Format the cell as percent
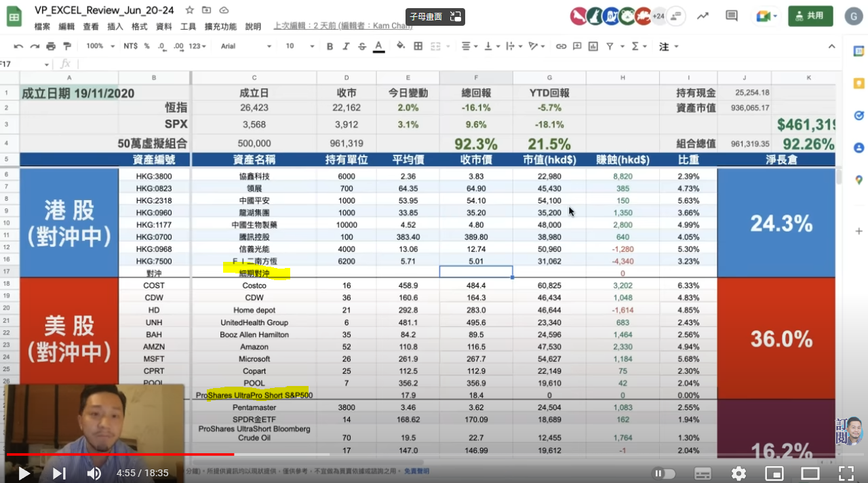The image size is (868, 483). [146, 46]
